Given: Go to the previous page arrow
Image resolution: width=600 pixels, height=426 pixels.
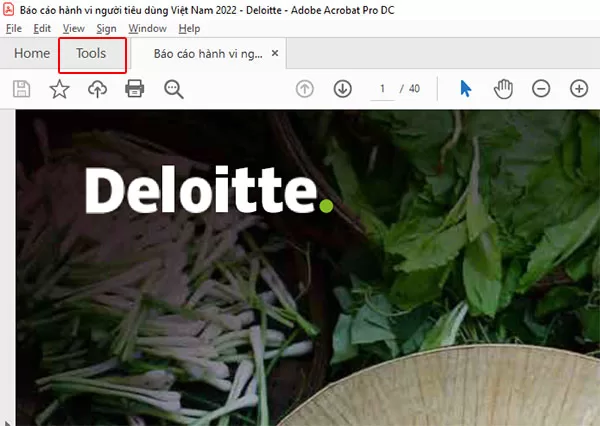Looking at the screenshot, I should (305, 89).
